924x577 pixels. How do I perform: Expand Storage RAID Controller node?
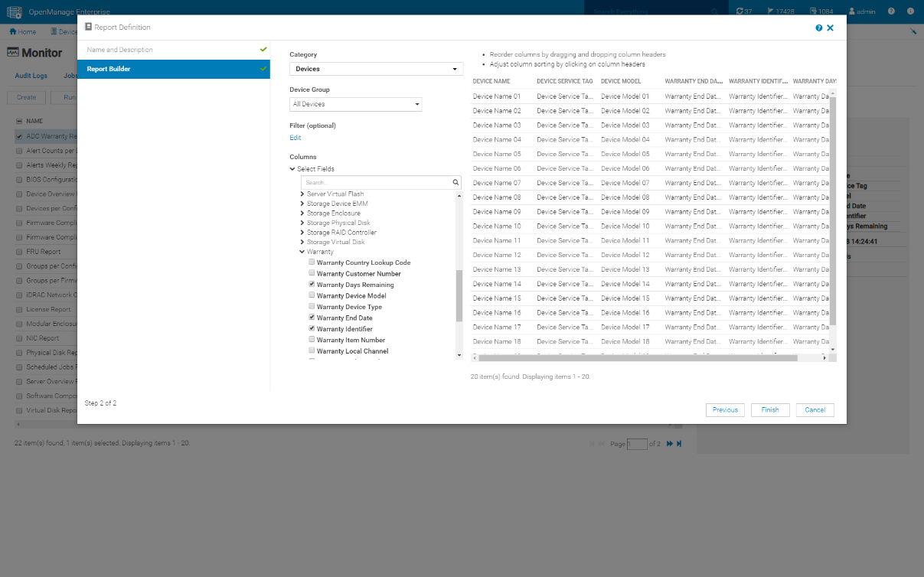[x=302, y=233]
